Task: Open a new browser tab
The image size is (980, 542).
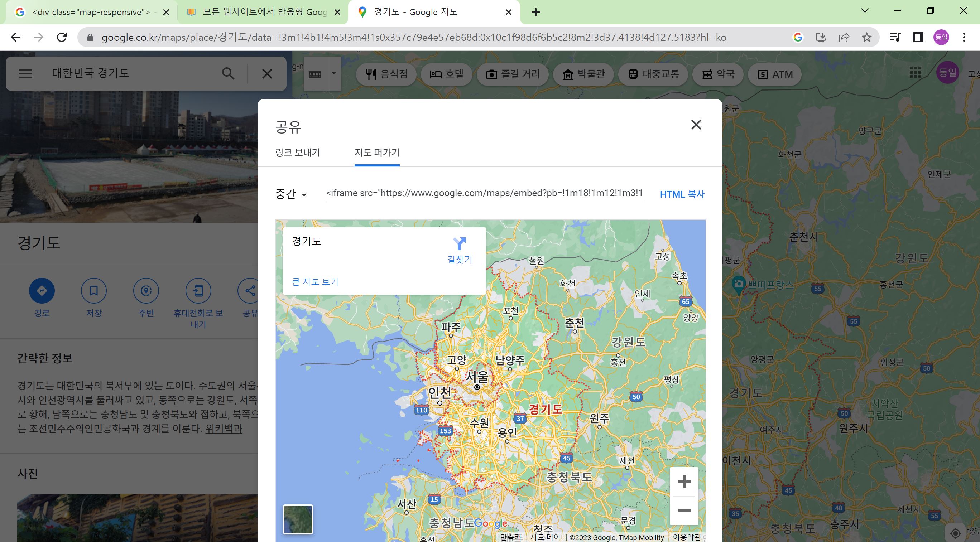Action: click(535, 12)
